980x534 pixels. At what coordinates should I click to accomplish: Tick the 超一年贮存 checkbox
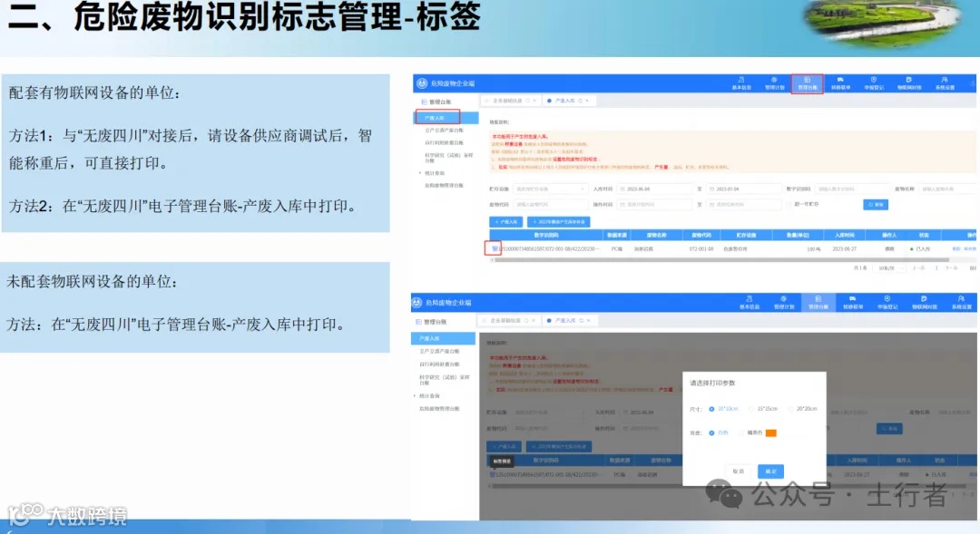coord(789,204)
